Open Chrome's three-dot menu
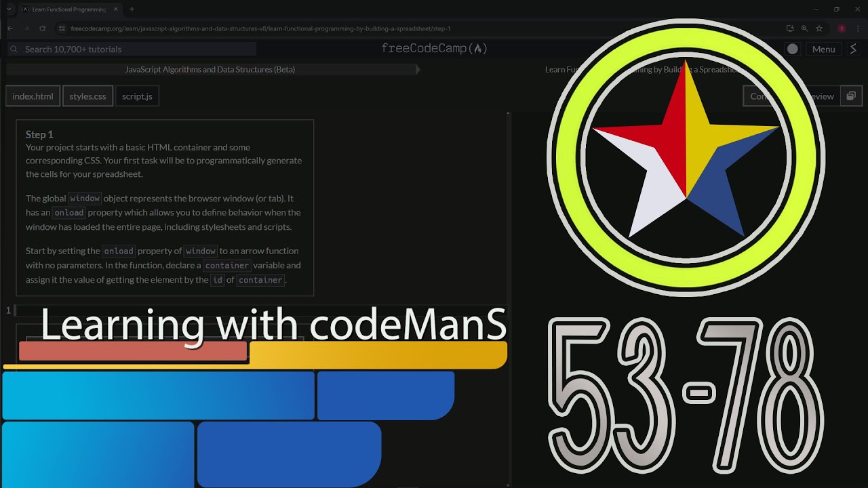This screenshot has height=488, width=868. point(856,28)
